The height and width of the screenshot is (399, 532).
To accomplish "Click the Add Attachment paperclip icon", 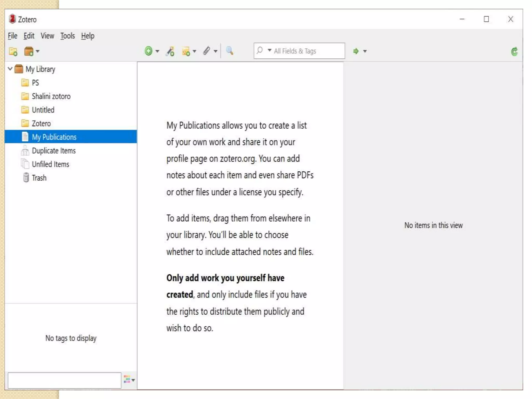I will point(207,51).
